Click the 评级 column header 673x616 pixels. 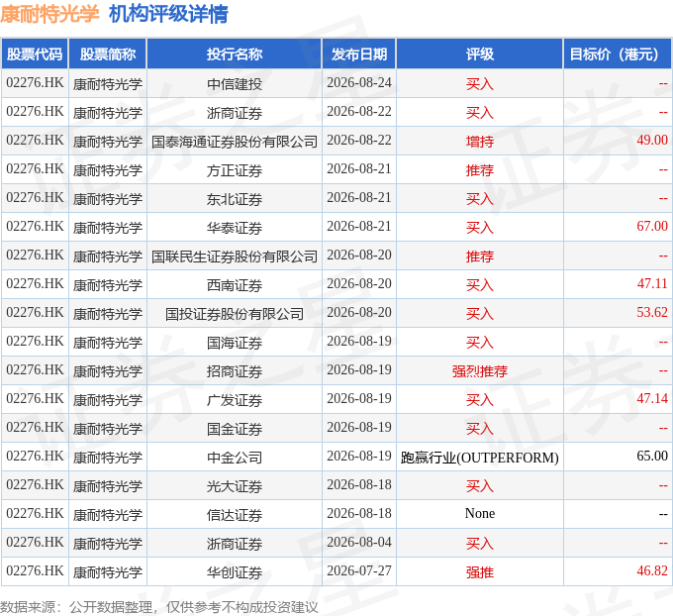479,54
